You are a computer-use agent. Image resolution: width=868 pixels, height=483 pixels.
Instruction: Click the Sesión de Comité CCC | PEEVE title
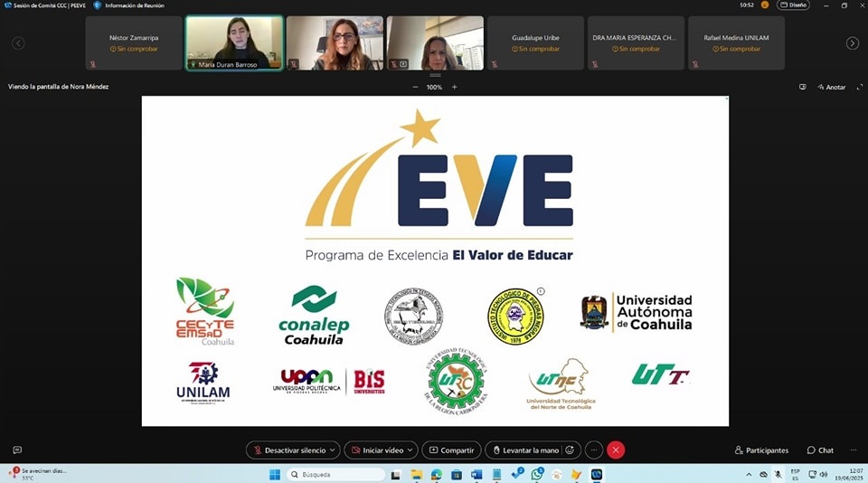tap(49, 5)
